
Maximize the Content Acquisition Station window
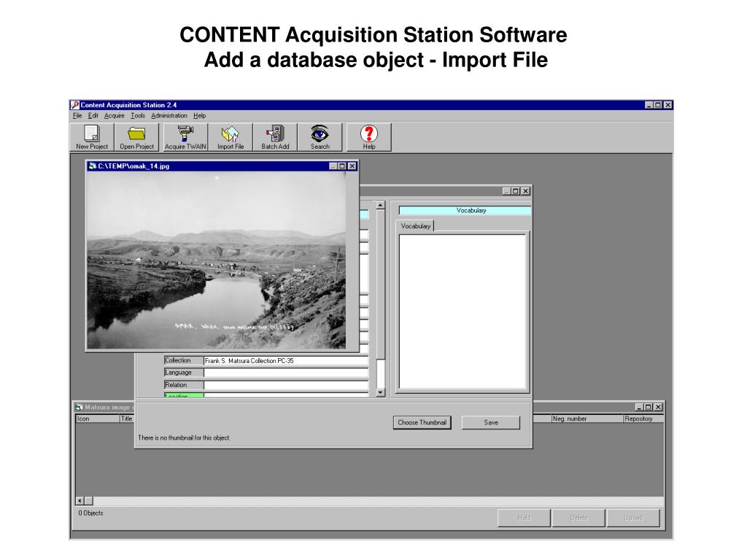coord(658,105)
